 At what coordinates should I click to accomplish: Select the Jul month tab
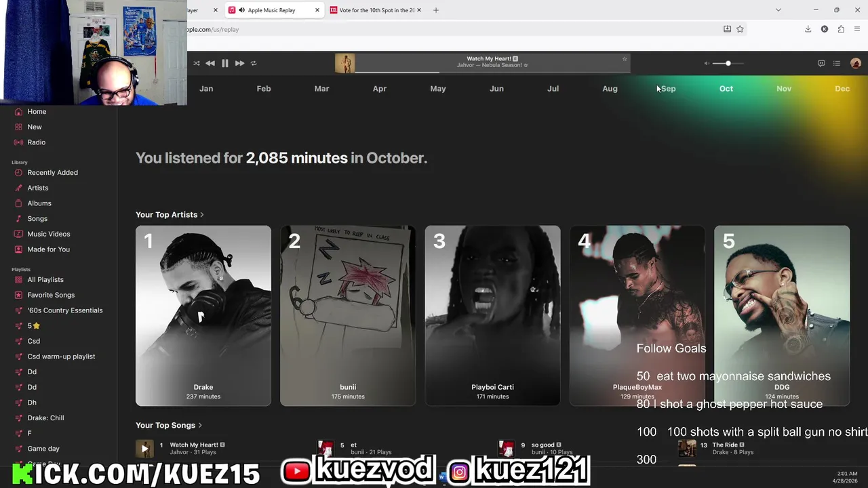coord(553,89)
